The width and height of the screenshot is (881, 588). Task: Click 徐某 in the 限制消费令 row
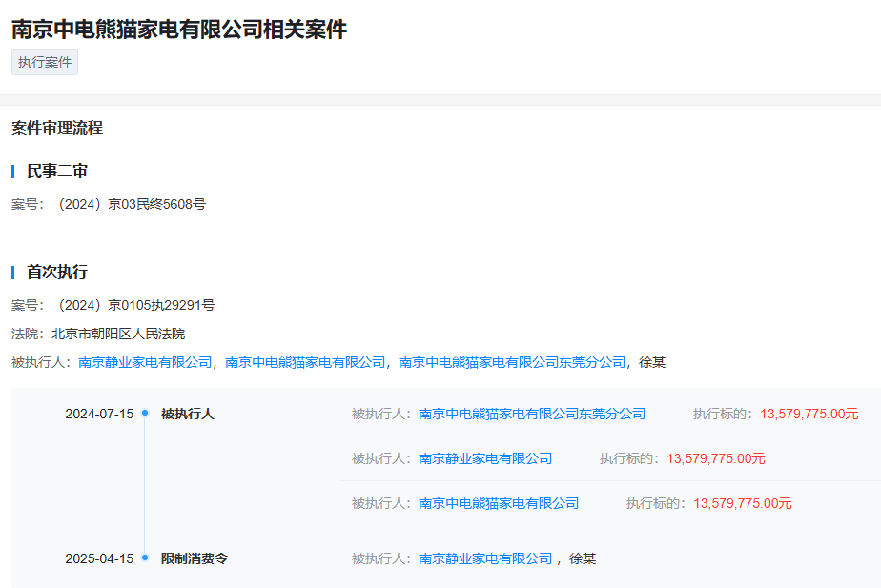583,558
